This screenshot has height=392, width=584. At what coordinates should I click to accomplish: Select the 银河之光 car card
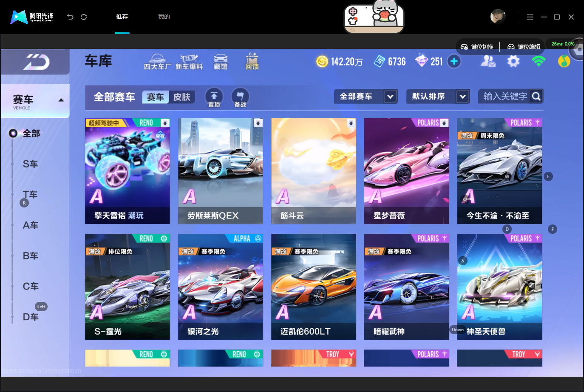tap(221, 287)
